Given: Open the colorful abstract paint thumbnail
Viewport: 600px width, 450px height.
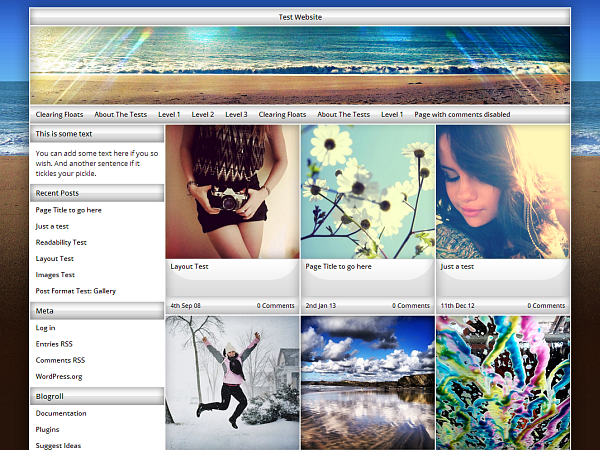Looking at the screenshot, I should pos(502,382).
